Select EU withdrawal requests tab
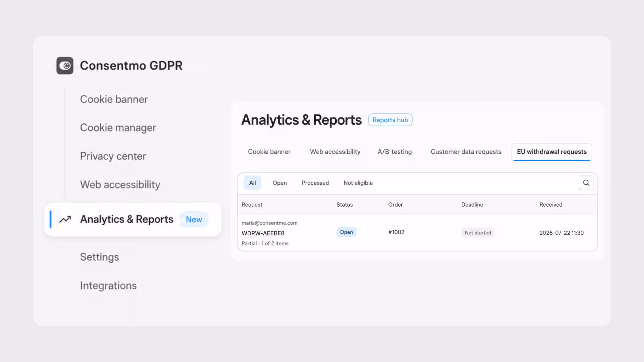 [552, 152]
